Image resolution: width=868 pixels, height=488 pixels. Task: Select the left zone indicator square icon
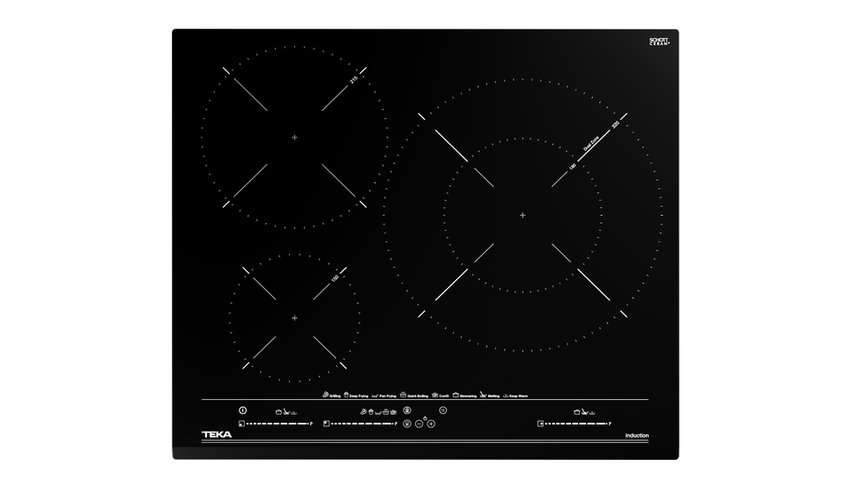coord(241,424)
